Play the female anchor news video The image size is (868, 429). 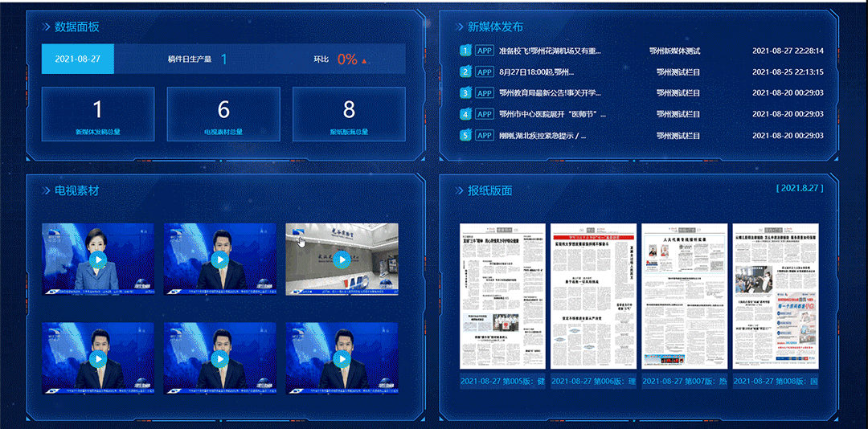tap(98, 259)
